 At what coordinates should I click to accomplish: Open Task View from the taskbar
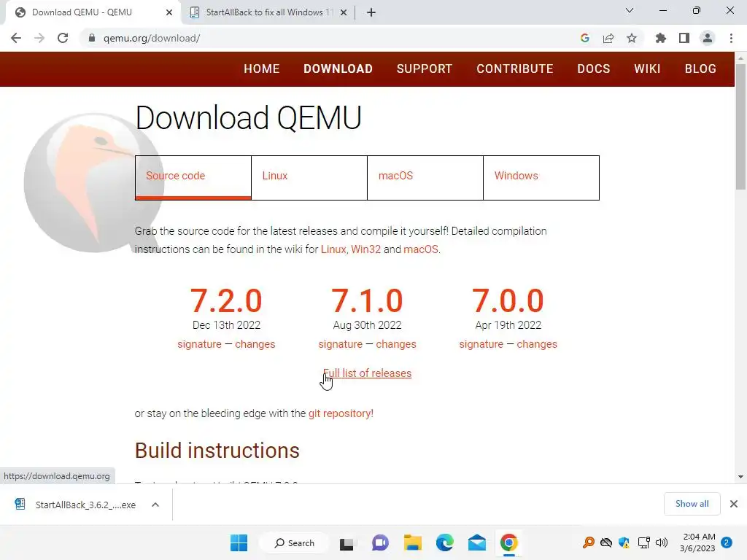347,542
